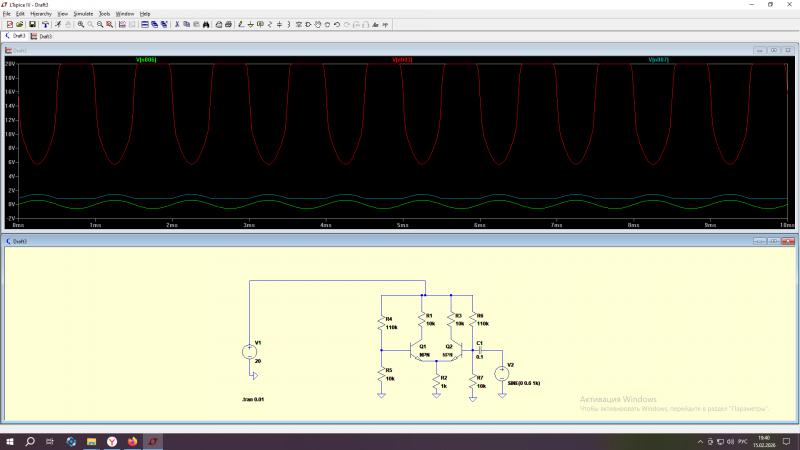Click the V(n006) green trace label

click(146, 60)
